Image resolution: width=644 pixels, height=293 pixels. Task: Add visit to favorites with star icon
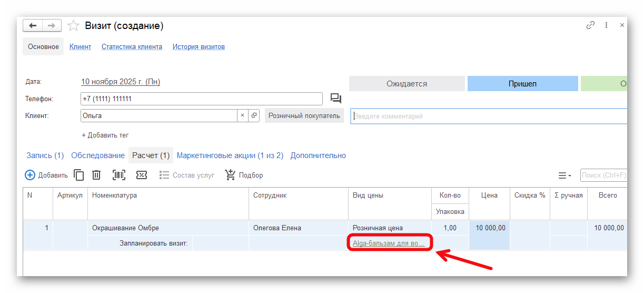pyautogui.click(x=74, y=26)
